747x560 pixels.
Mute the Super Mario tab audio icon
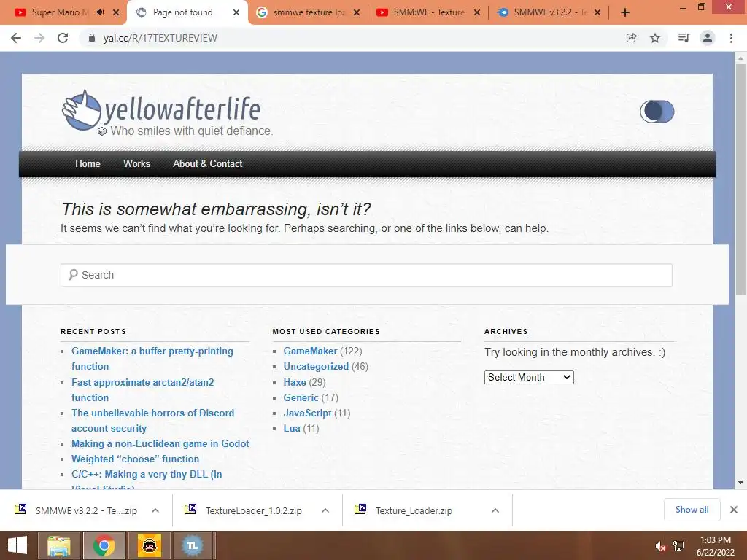coord(100,12)
